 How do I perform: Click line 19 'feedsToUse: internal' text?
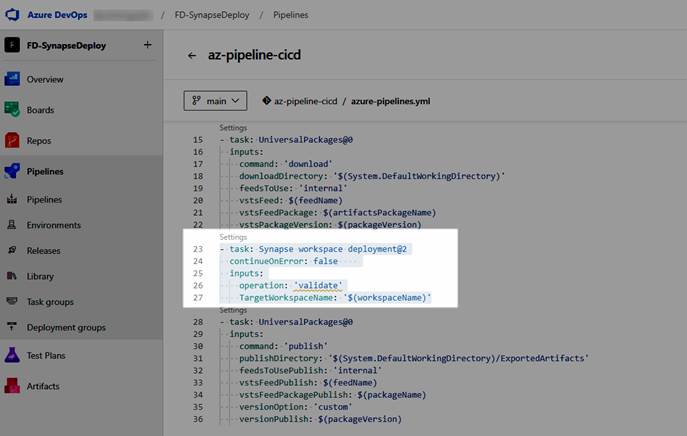coord(293,188)
